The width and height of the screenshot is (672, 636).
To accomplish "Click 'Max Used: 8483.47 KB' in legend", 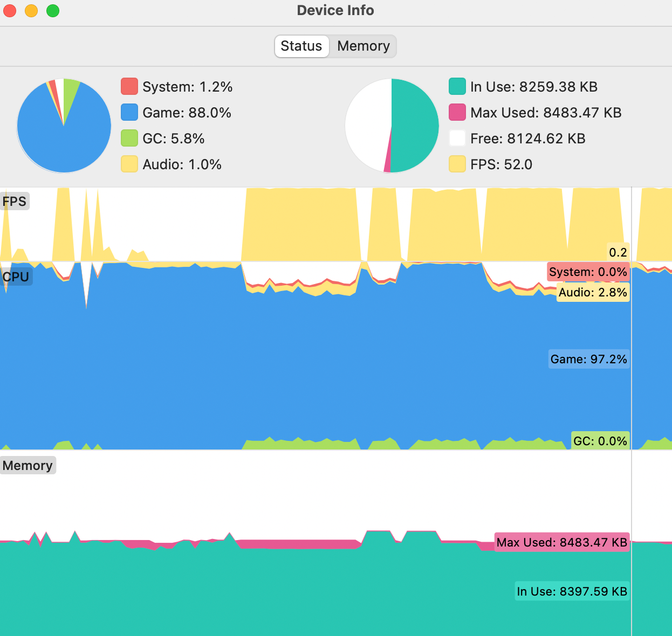I will (546, 113).
